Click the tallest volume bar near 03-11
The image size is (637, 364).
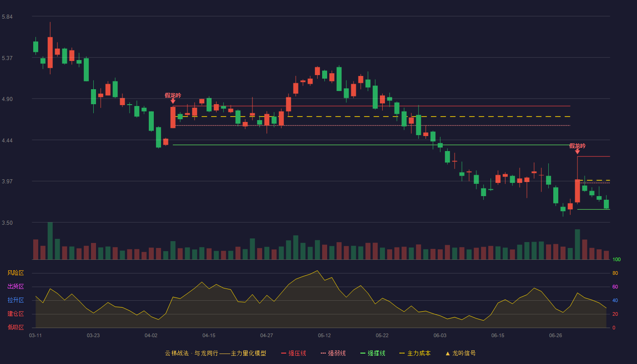tap(50, 241)
